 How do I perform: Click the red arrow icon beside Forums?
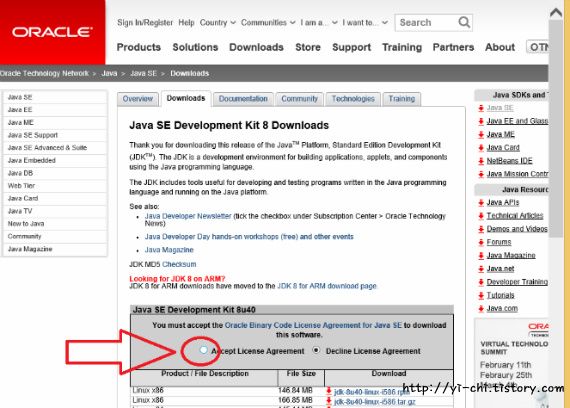pyautogui.click(x=481, y=242)
